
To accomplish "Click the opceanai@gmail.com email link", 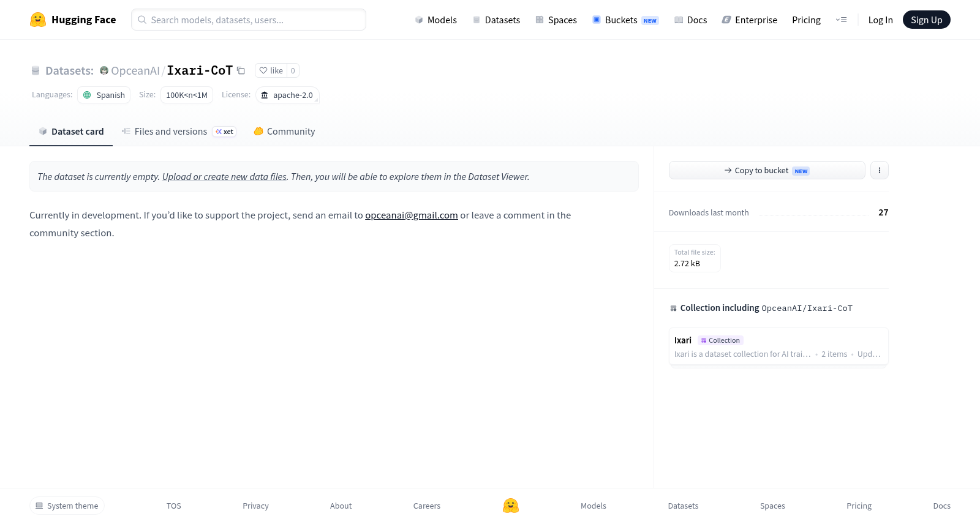I will pos(412,215).
